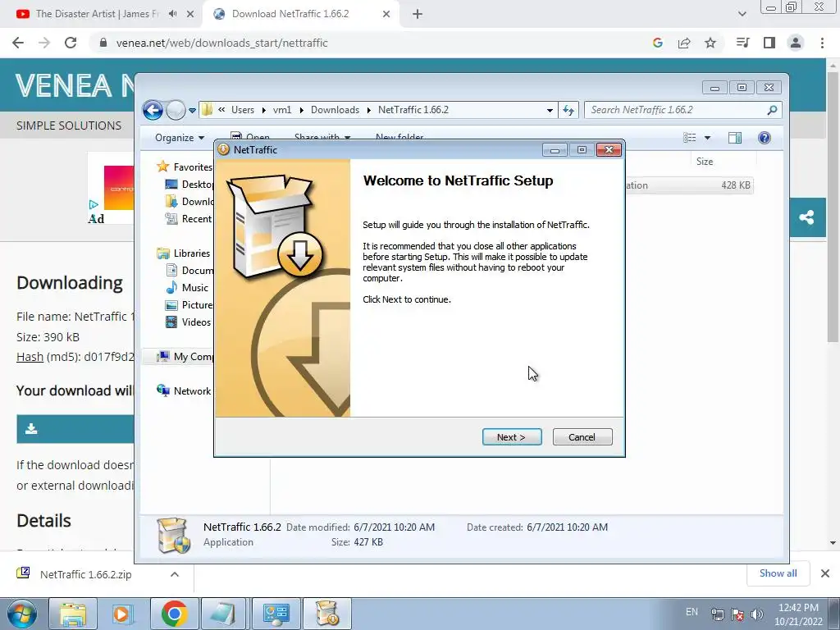840x630 pixels.
Task: Click Downloads in the address breadcrumb
Action: pos(335,110)
